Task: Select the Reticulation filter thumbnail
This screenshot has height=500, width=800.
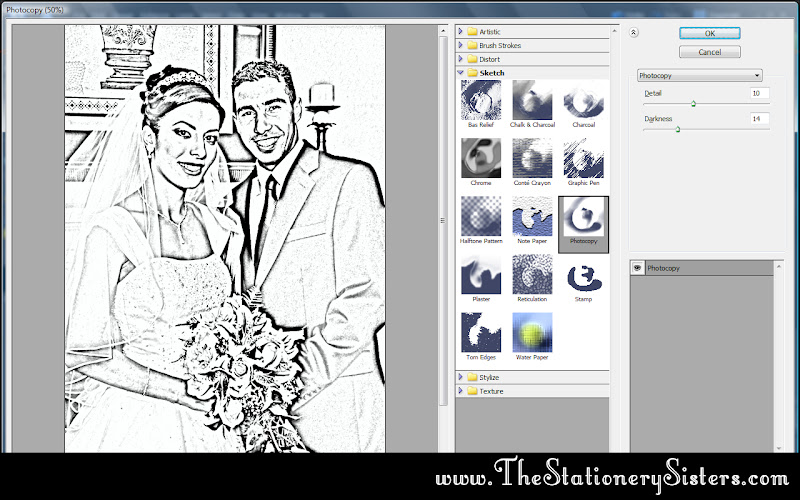Action: [x=532, y=274]
